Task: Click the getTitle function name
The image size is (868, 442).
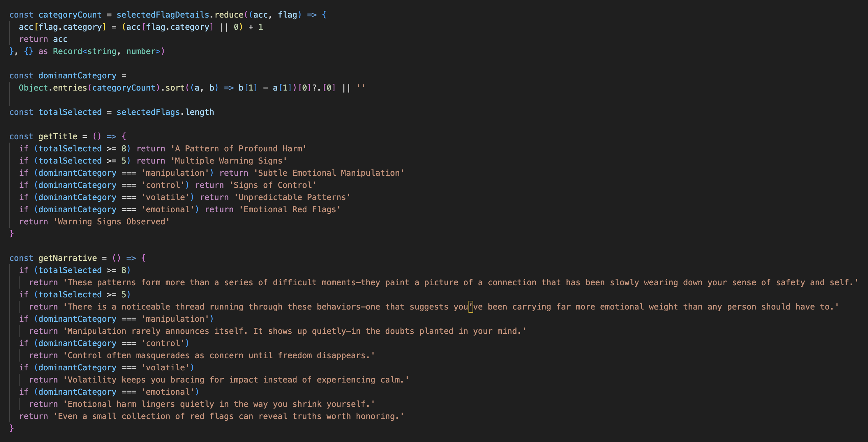Action: (x=58, y=137)
